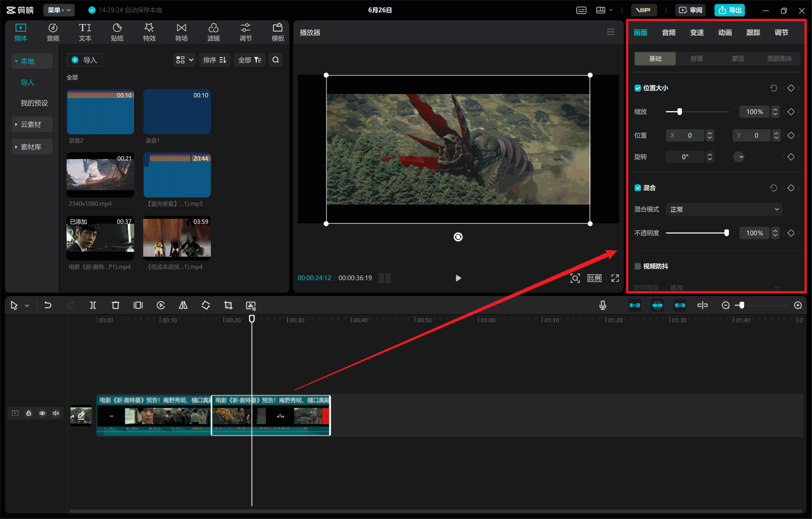This screenshot has height=519, width=812.
Task: Collapse the 本地 section
Action: [32, 61]
